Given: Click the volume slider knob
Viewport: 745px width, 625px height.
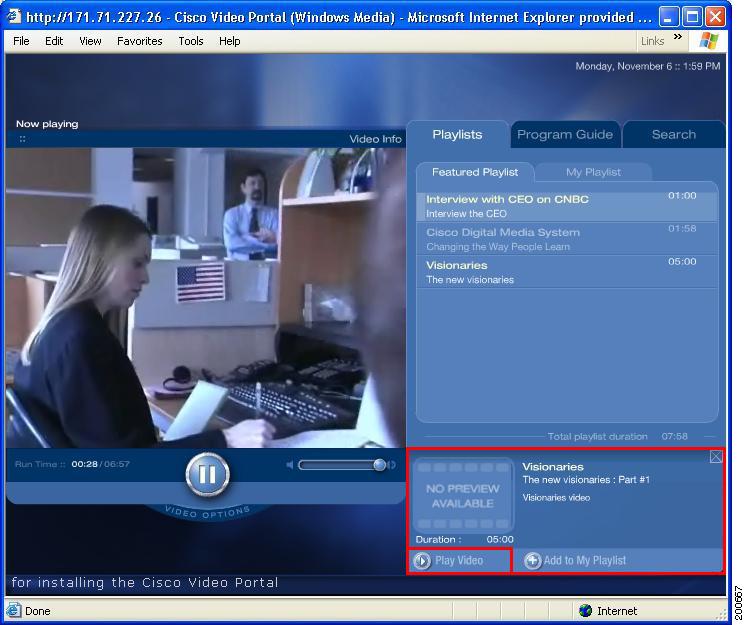Looking at the screenshot, I should coord(379,465).
